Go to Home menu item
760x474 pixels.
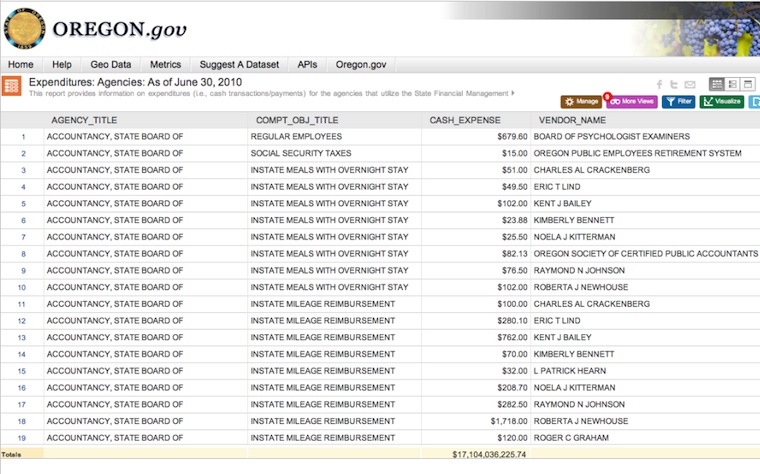(x=20, y=64)
